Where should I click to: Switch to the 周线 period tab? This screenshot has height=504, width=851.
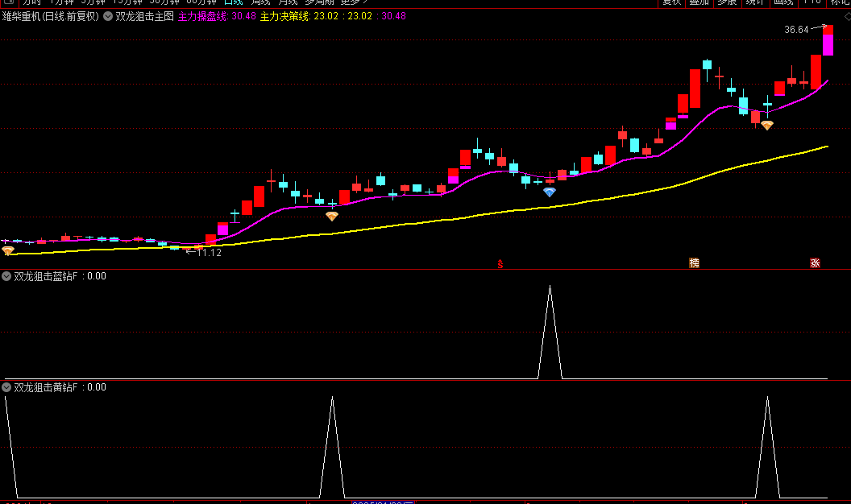coord(261,2)
